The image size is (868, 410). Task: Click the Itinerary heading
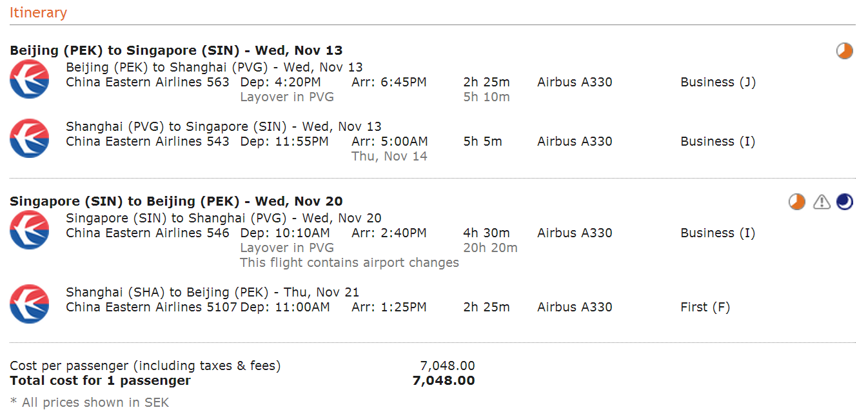tap(38, 12)
